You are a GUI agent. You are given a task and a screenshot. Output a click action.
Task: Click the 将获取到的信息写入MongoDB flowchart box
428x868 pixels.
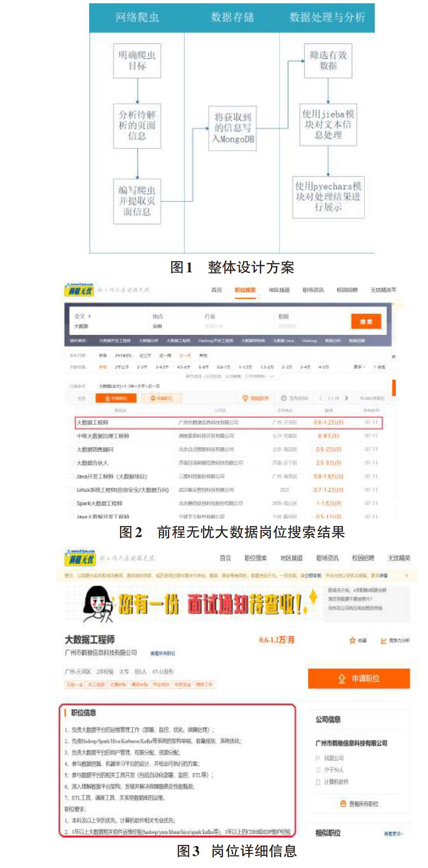pyautogui.click(x=233, y=128)
